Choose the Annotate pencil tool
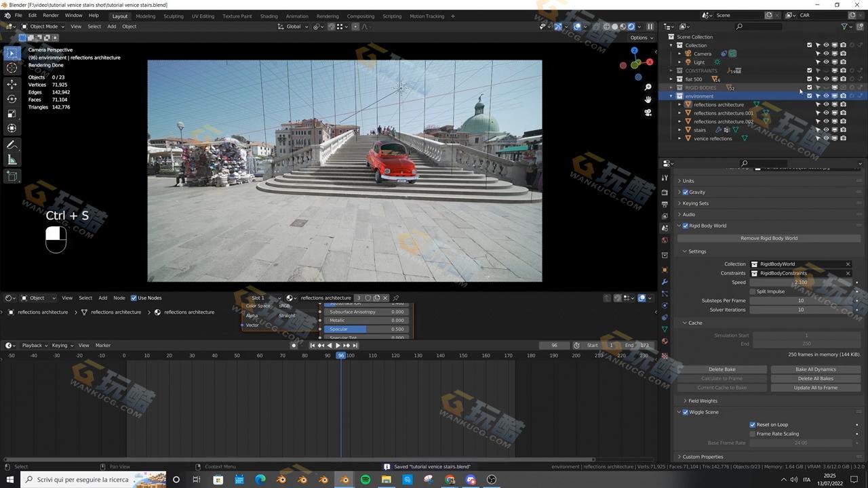This screenshot has height=488, width=868. click(12, 145)
